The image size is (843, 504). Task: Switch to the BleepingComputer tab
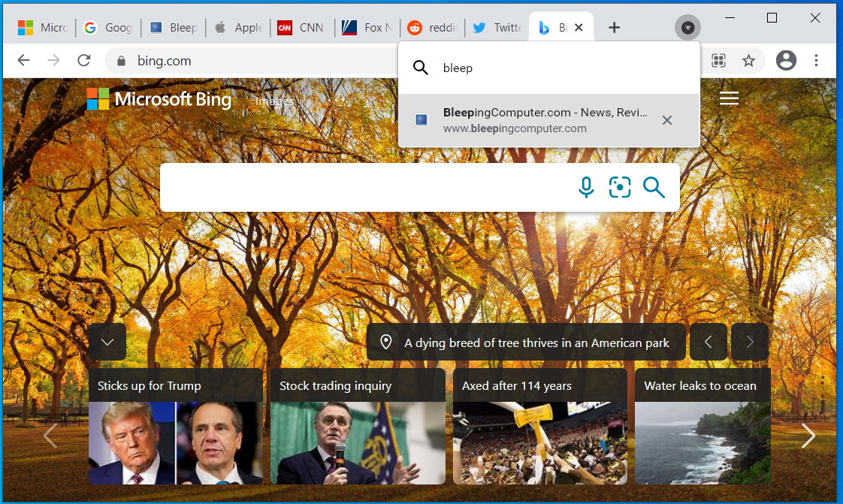(173, 27)
